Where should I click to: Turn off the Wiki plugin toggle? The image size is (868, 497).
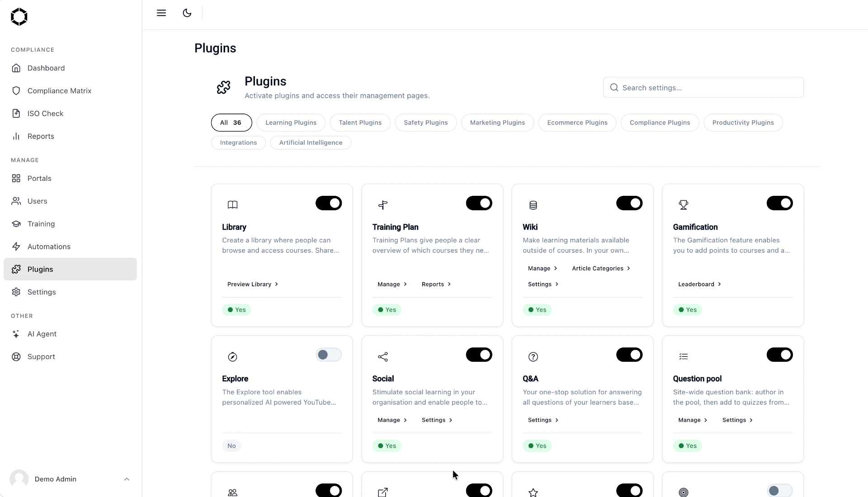pyautogui.click(x=629, y=203)
